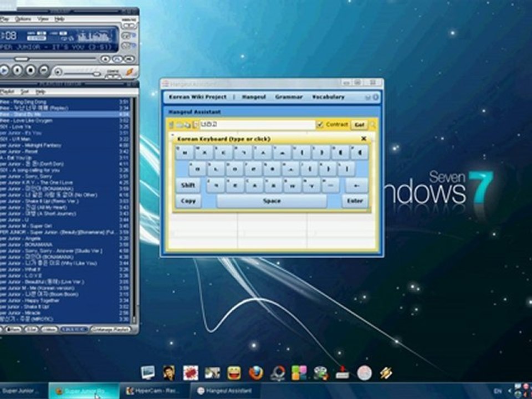Click first toolbar icon in Hangeul Assistant input bar
Image resolution: width=532 pixels, height=399 pixels.
click(172, 125)
